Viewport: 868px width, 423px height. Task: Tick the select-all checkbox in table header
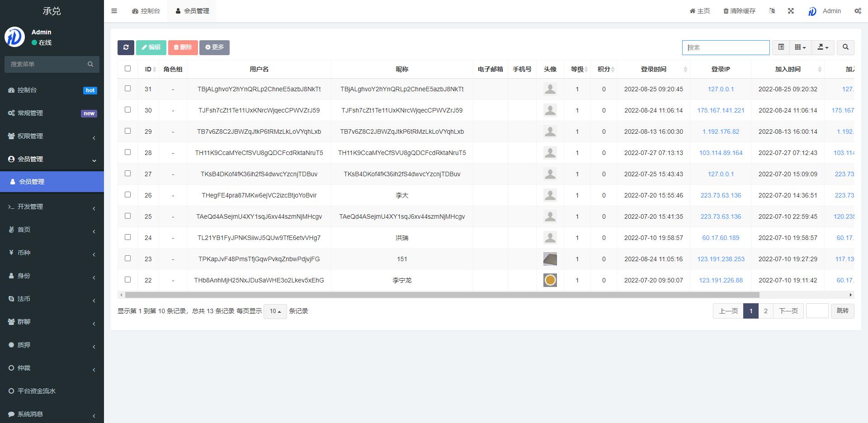[127, 69]
